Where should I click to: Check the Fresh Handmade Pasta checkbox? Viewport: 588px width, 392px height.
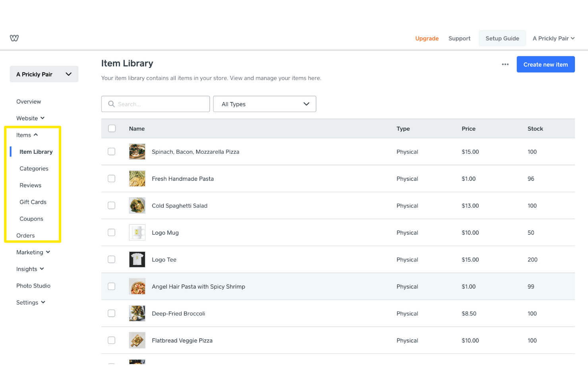(x=112, y=179)
